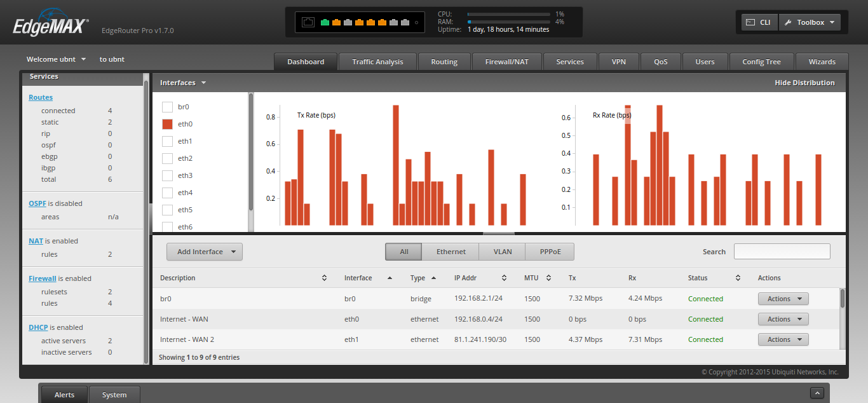
Task: Click Hide Distribution
Action: coord(804,83)
